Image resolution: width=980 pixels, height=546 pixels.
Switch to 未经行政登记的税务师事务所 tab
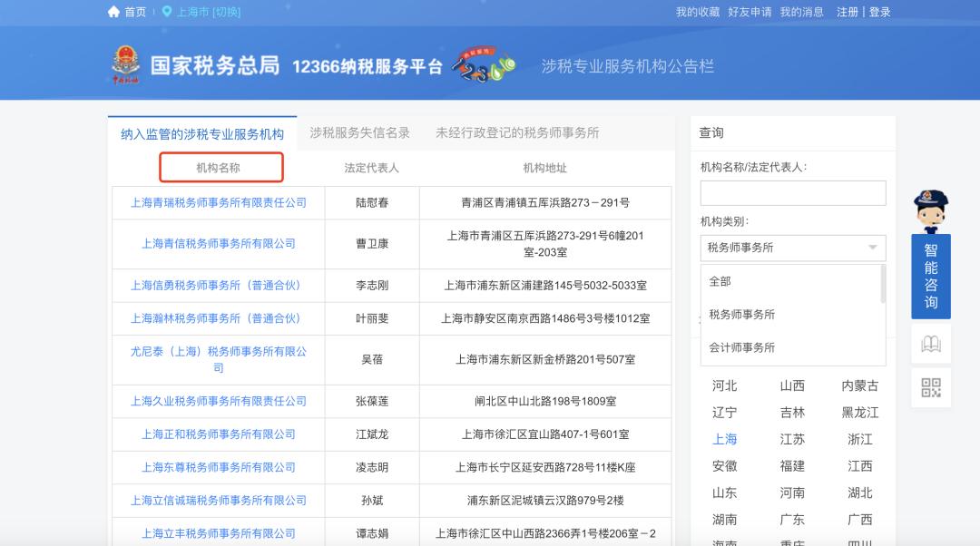pyautogui.click(x=517, y=132)
